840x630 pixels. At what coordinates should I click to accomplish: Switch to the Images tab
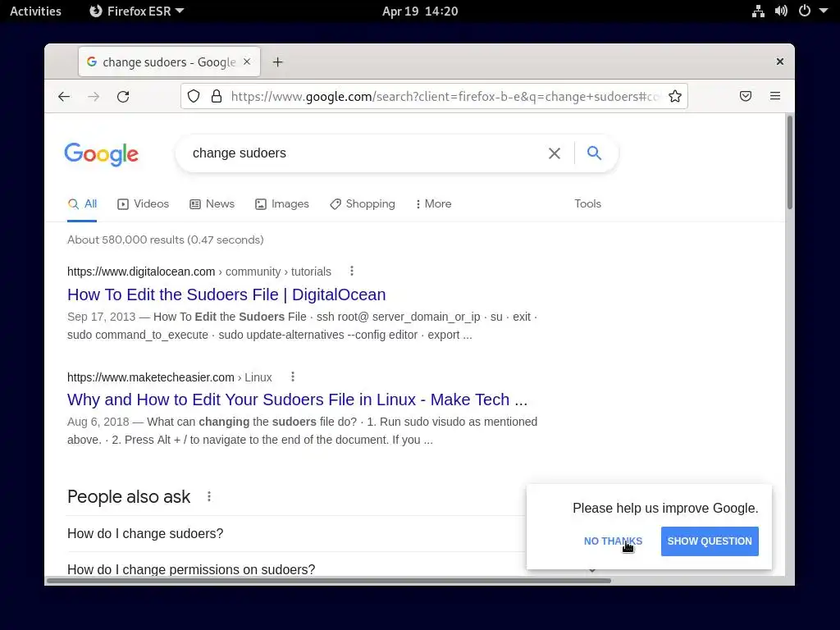(x=282, y=204)
